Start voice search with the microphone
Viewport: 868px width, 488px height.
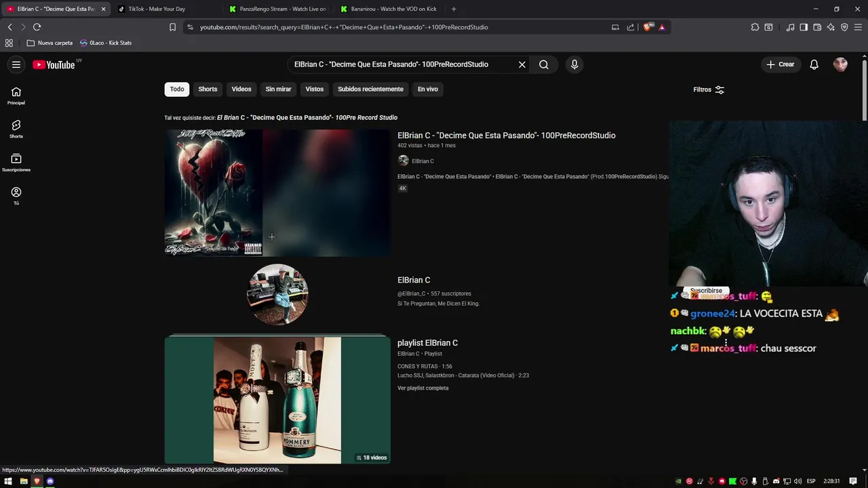pyautogui.click(x=574, y=64)
